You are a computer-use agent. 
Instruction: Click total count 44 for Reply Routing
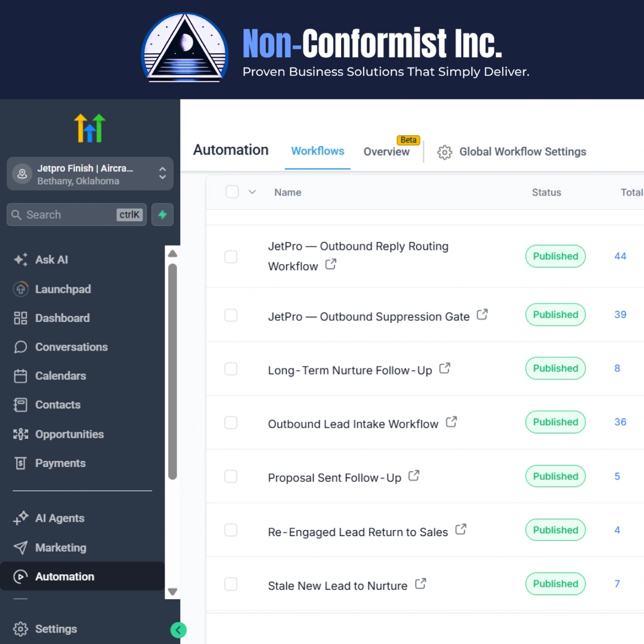(x=620, y=256)
